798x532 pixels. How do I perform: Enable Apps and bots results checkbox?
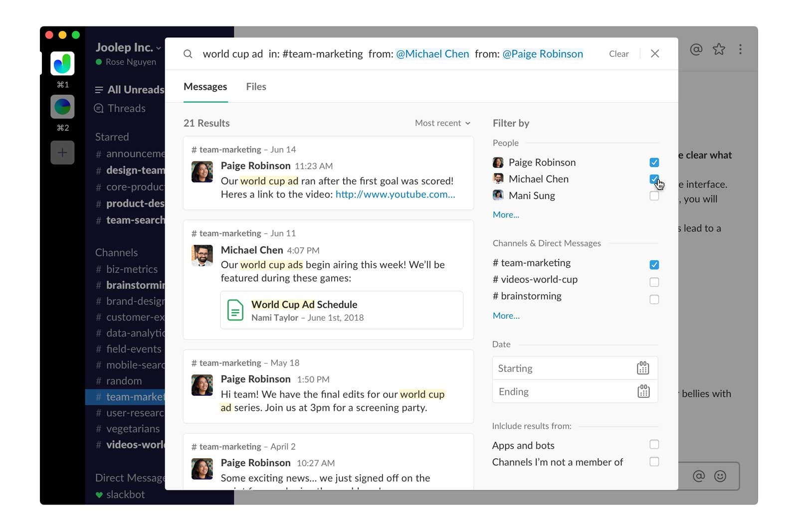click(x=654, y=445)
